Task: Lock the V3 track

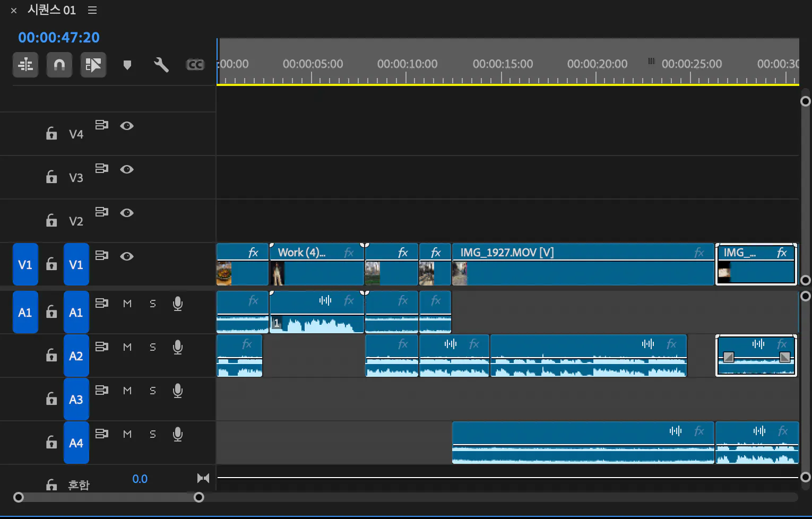Action: [x=51, y=177]
